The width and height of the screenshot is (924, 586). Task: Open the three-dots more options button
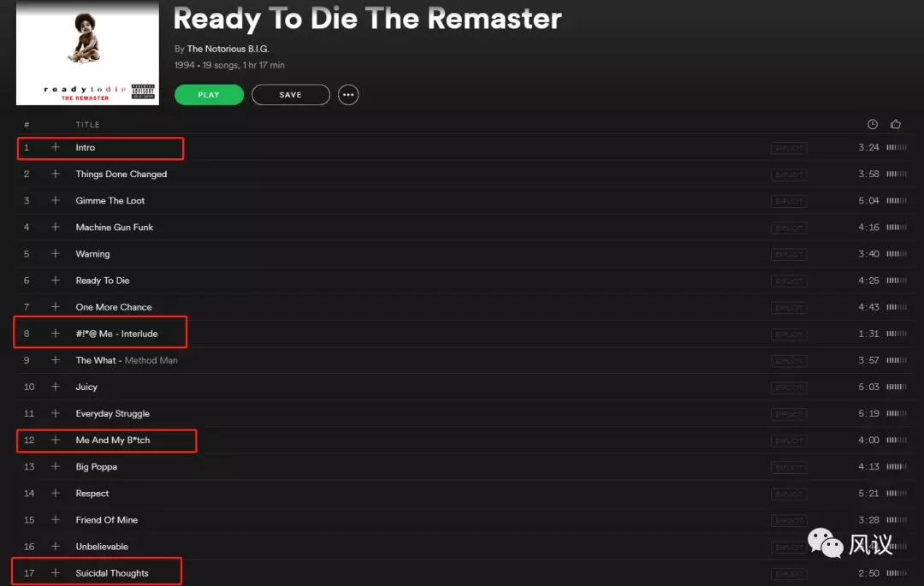pos(348,95)
